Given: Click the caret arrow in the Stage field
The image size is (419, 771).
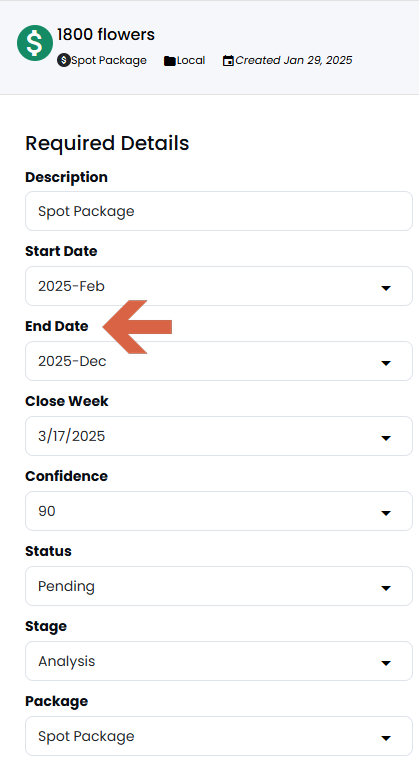Looking at the screenshot, I should [x=386, y=663].
